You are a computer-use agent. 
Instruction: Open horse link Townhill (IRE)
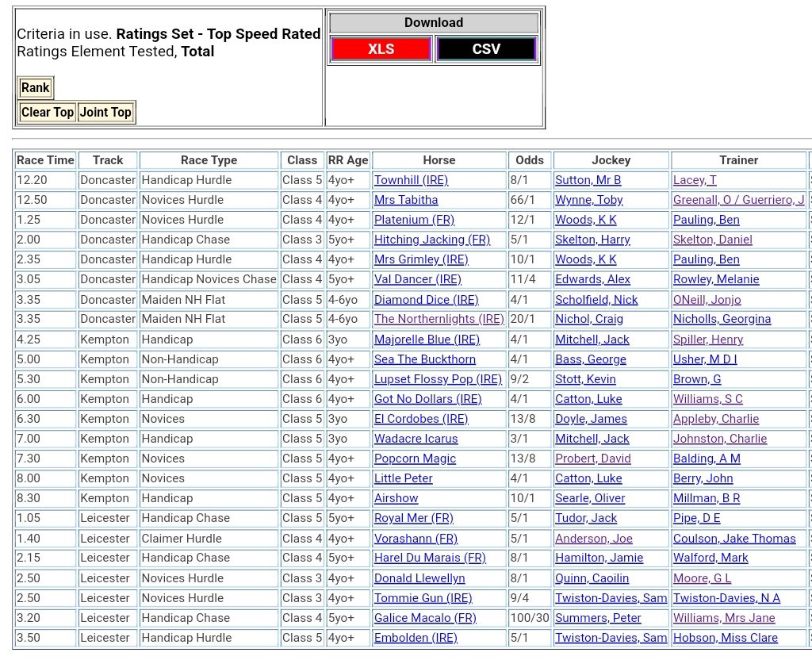click(x=411, y=180)
